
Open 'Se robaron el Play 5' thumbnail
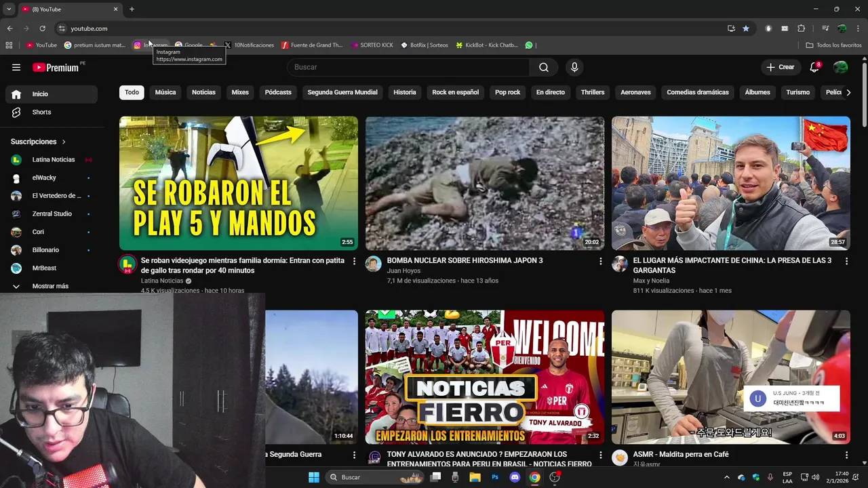(x=239, y=183)
